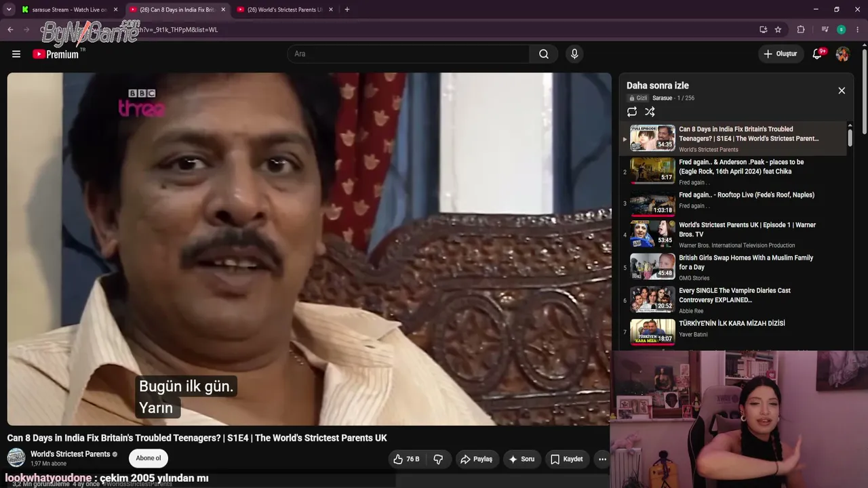Open the YouTube account avatar menu
The height and width of the screenshot is (488, 868).
(x=842, y=54)
